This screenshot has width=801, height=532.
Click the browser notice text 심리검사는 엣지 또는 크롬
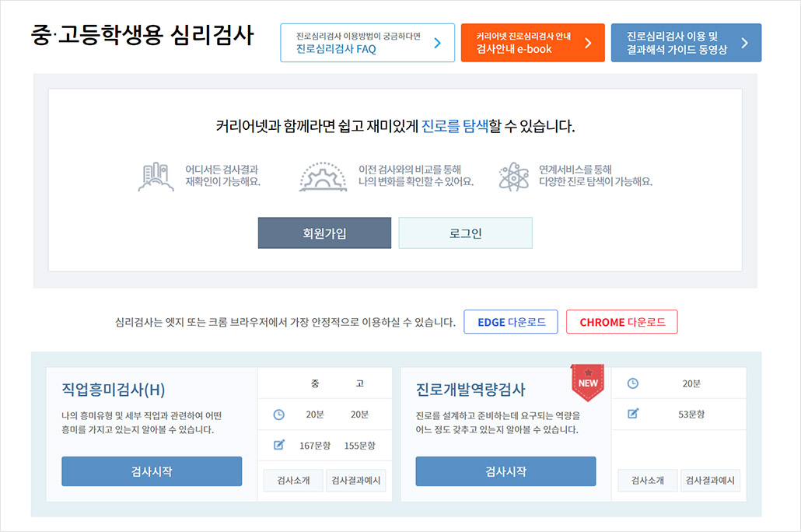tap(285, 322)
